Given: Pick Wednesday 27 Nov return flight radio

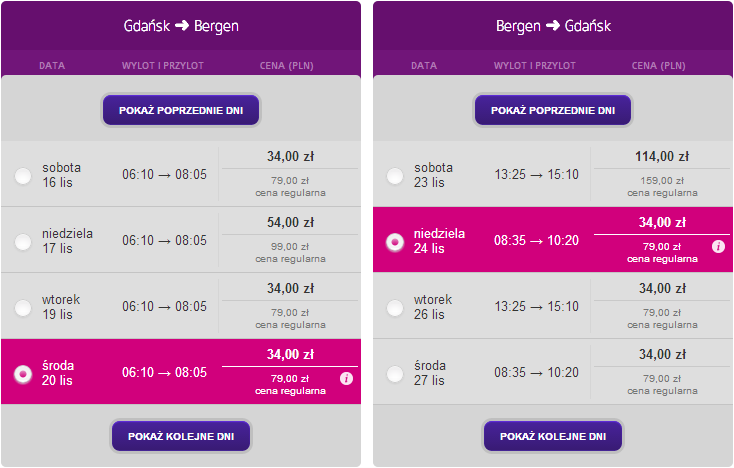Looking at the screenshot, I should (x=395, y=373).
